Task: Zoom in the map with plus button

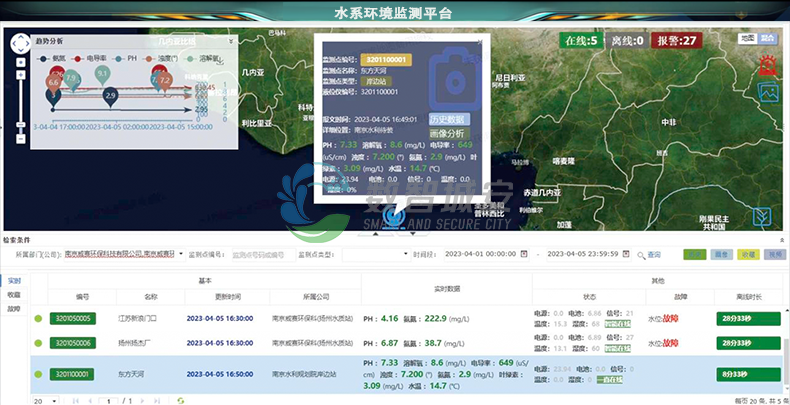Action: [x=19, y=62]
